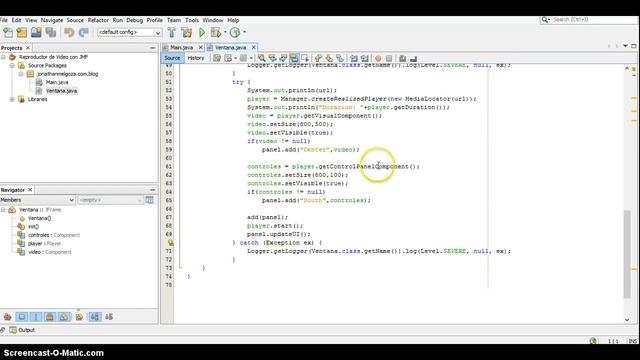
Task: Click the Stop Macro Recording icon
Action: (389, 58)
